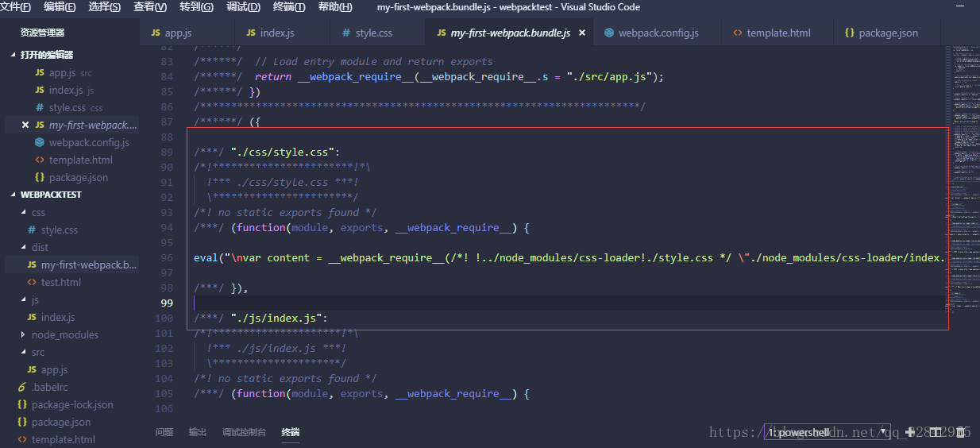This screenshot has height=448, width=980.
Task: Collapse the dist folder
Action: [x=24, y=247]
